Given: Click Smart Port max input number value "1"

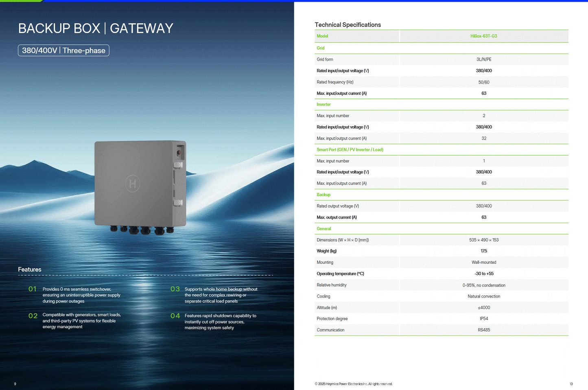Looking at the screenshot, I should tap(484, 161).
